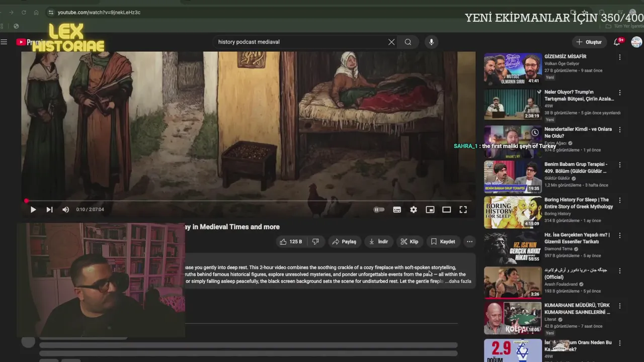
Task: Open the Oluştur create button
Action: 589,42
